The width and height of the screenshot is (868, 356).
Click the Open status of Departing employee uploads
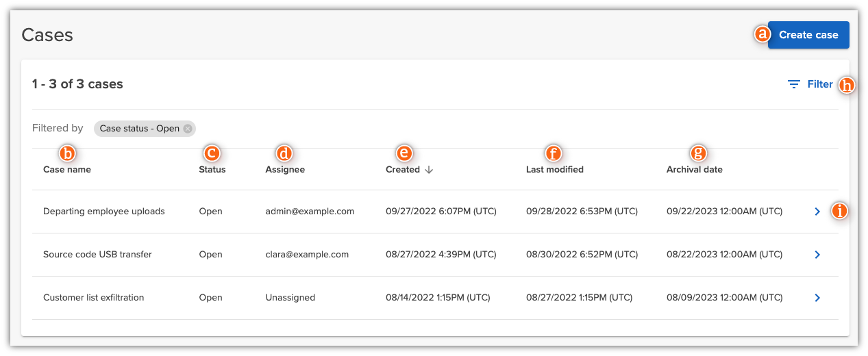210,212
